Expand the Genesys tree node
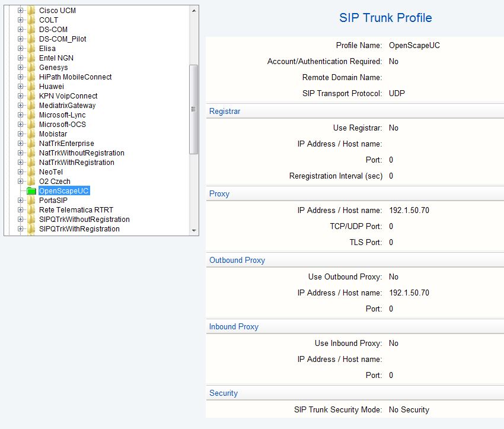 (21, 68)
